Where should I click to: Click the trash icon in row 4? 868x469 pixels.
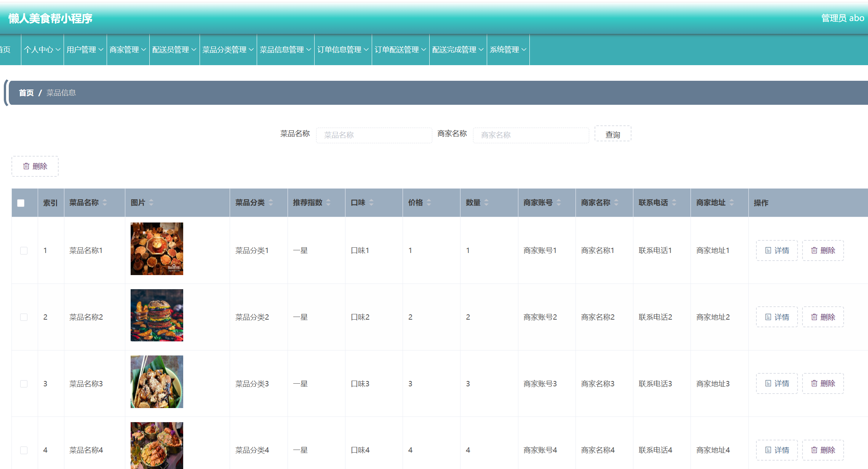coord(814,450)
